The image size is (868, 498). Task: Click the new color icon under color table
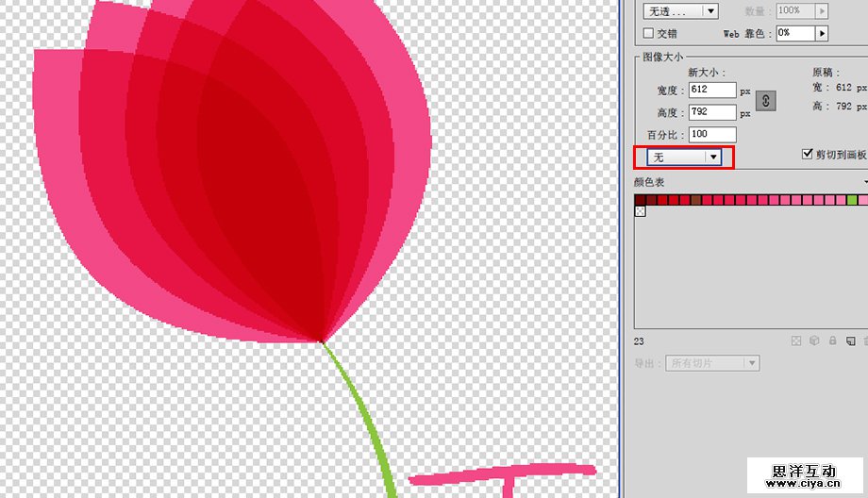point(849,340)
